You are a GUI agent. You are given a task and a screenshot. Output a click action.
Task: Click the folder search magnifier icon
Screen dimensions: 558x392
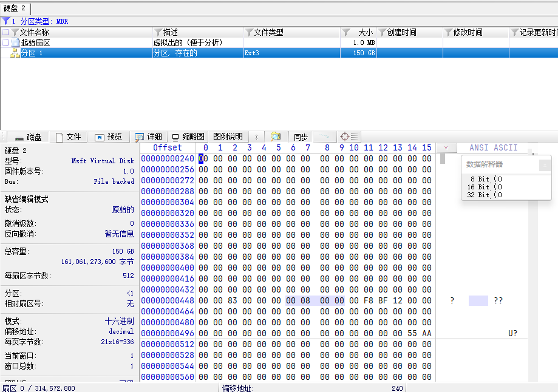click(x=276, y=137)
